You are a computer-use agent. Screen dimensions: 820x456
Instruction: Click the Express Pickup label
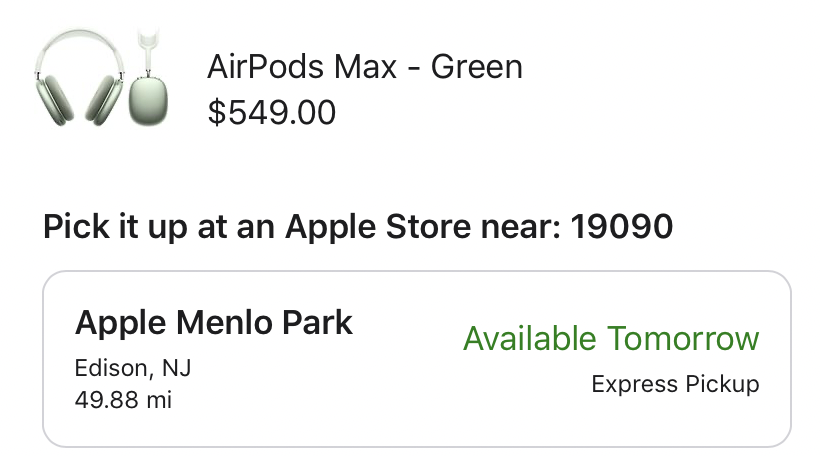(x=675, y=384)
